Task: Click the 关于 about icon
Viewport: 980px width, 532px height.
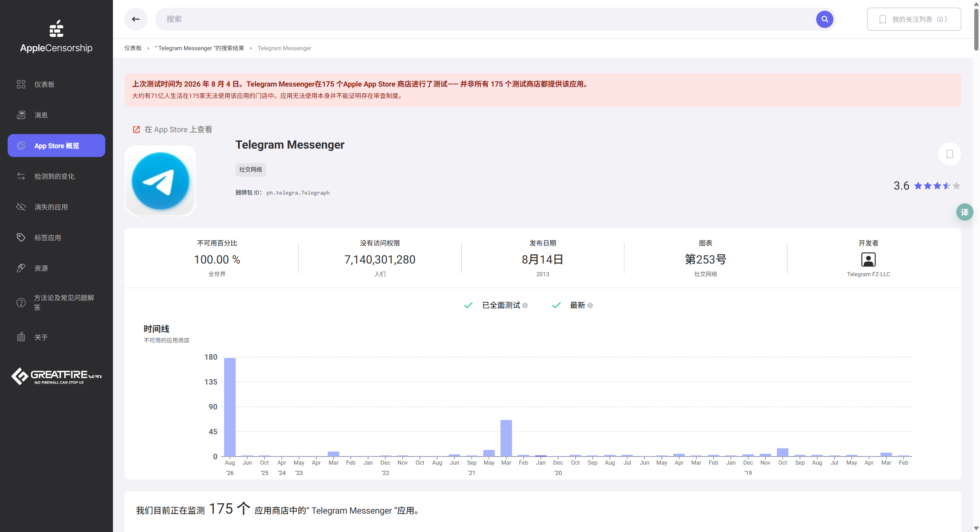Action: (21, 337)
